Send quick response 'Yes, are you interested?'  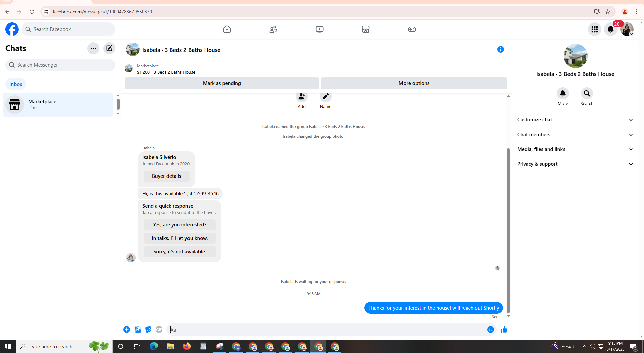[180, 225]
